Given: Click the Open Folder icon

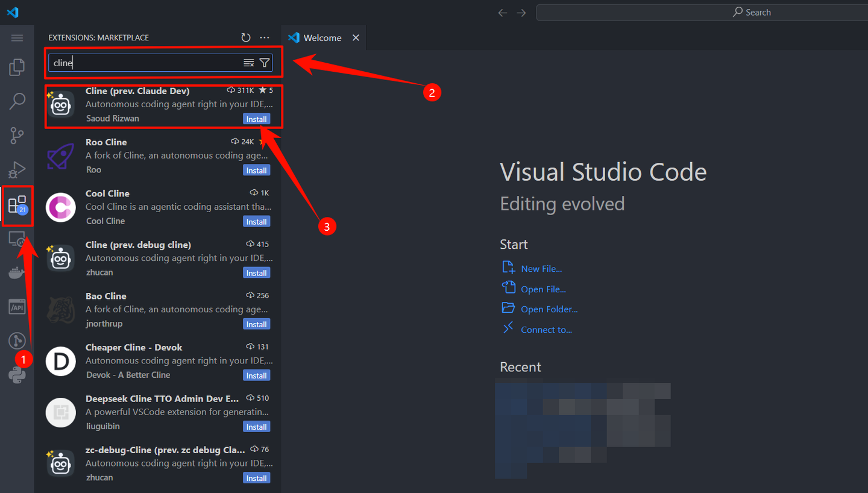Looking at the screenshot, I should tap(508, 308).
